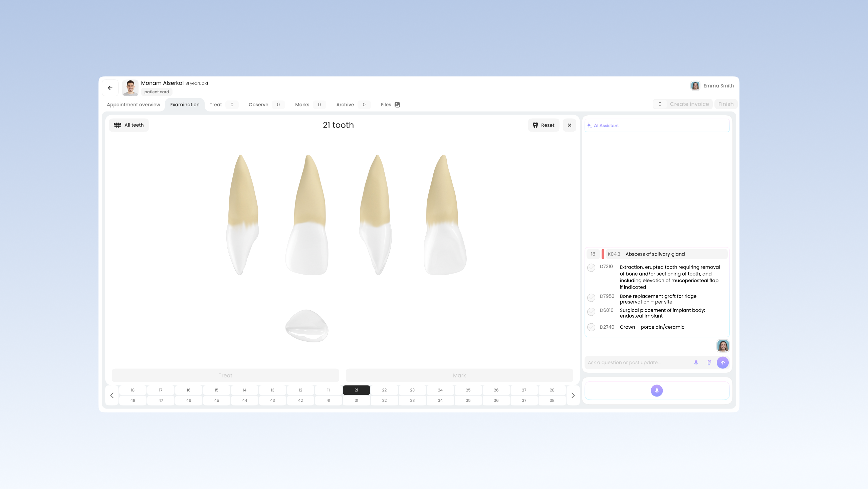Select the Examination tab

pos(185,105)
